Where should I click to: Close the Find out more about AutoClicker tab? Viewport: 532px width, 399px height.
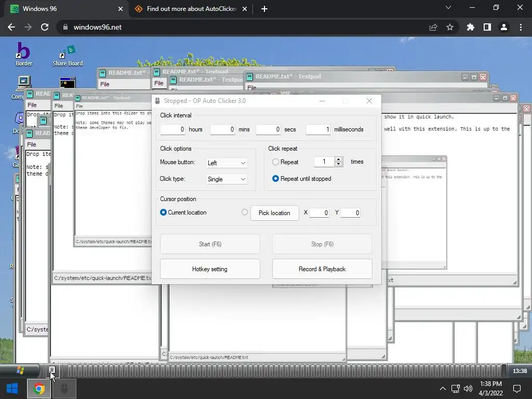(x=245, y=9)
